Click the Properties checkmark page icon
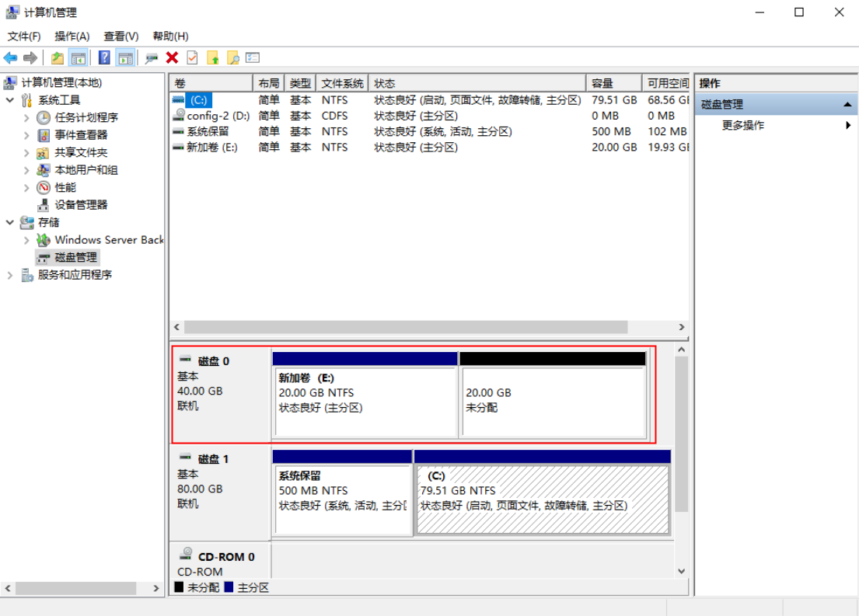Image resolution: width=859 pixels, height=616 pixels. click(192, 57)
